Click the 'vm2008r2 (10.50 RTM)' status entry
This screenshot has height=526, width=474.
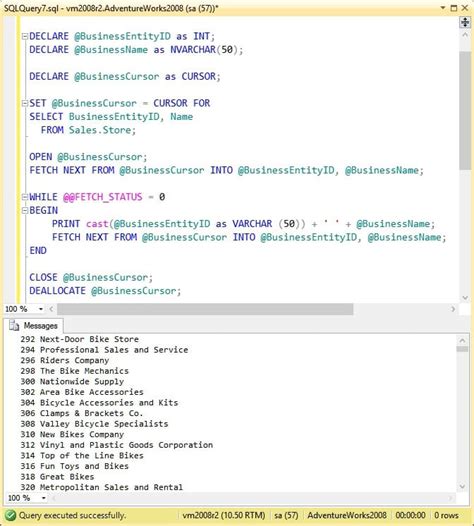pyautogui.click(x=224, y=516)
